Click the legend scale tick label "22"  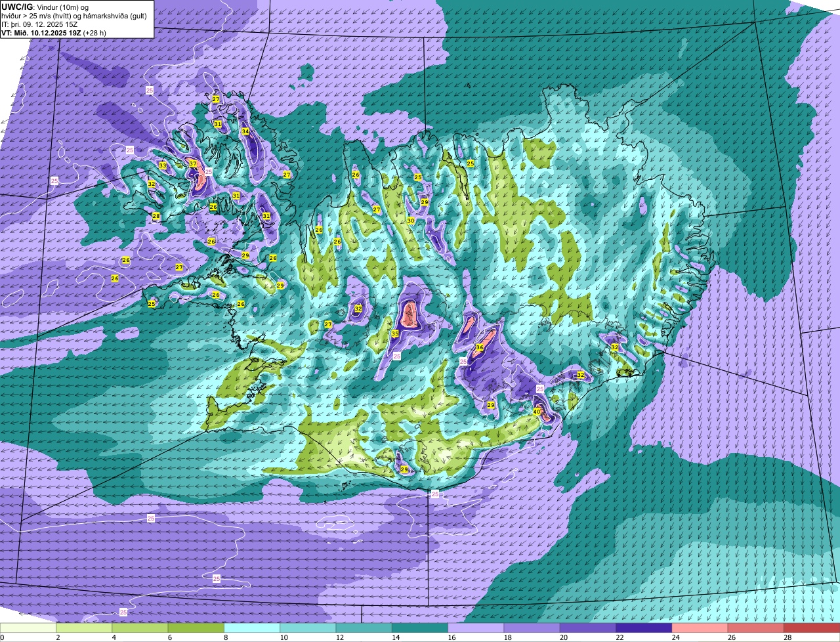click(619, 637)
